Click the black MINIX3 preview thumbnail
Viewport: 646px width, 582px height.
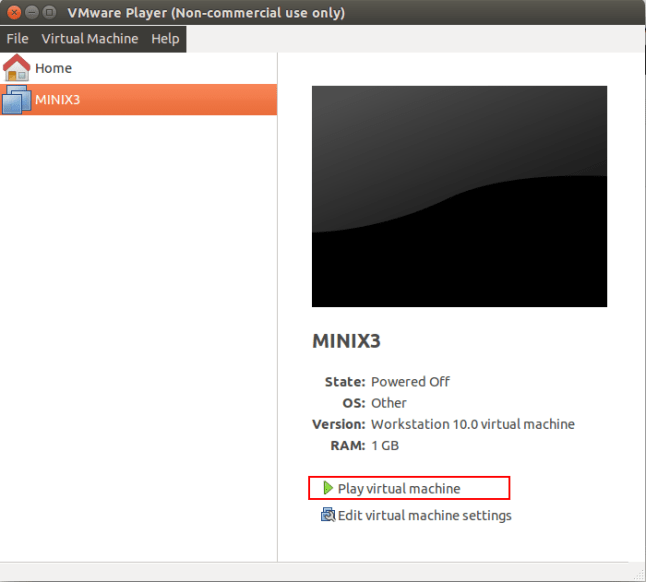(x=459, y=196)
